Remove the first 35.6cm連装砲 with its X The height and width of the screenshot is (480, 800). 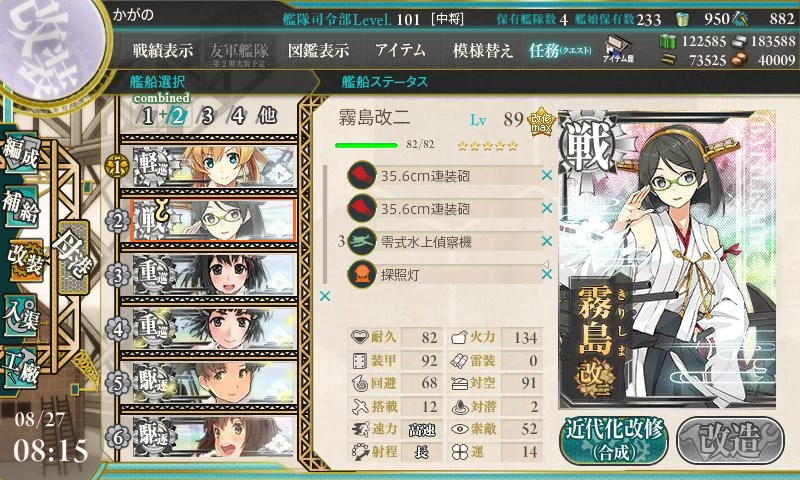pyautogui.click(x=547, y=175)
